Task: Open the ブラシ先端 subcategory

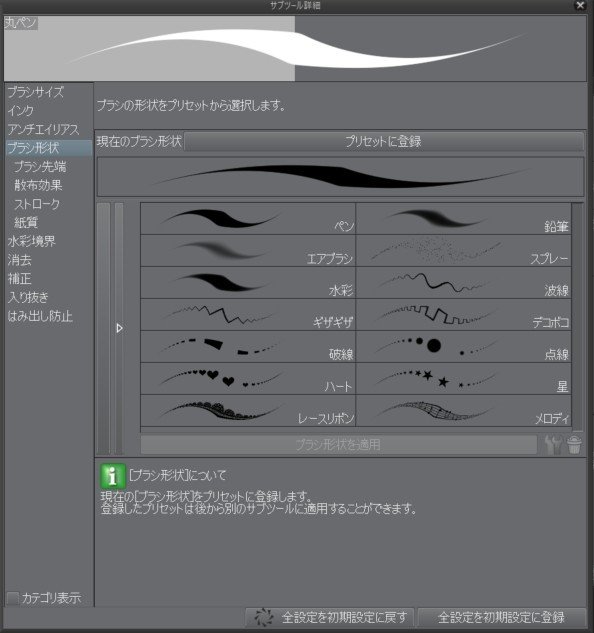Action: [x=49, y=166]
